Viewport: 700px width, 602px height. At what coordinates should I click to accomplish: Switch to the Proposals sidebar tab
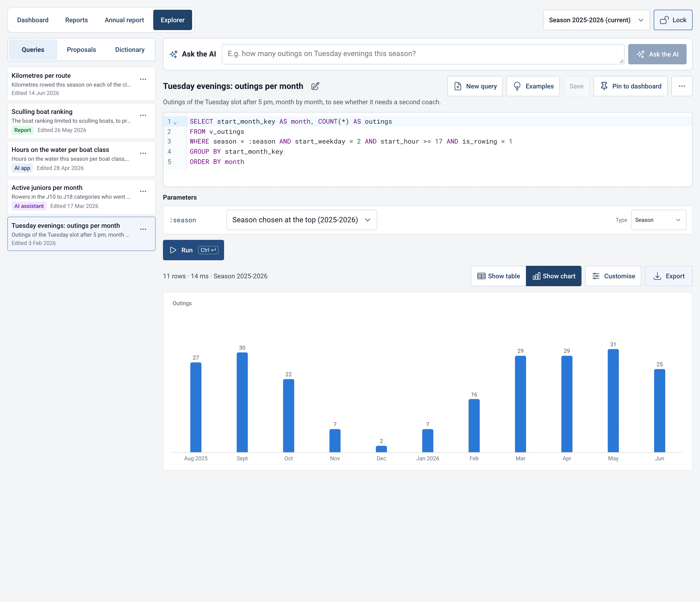click(81, 50)
